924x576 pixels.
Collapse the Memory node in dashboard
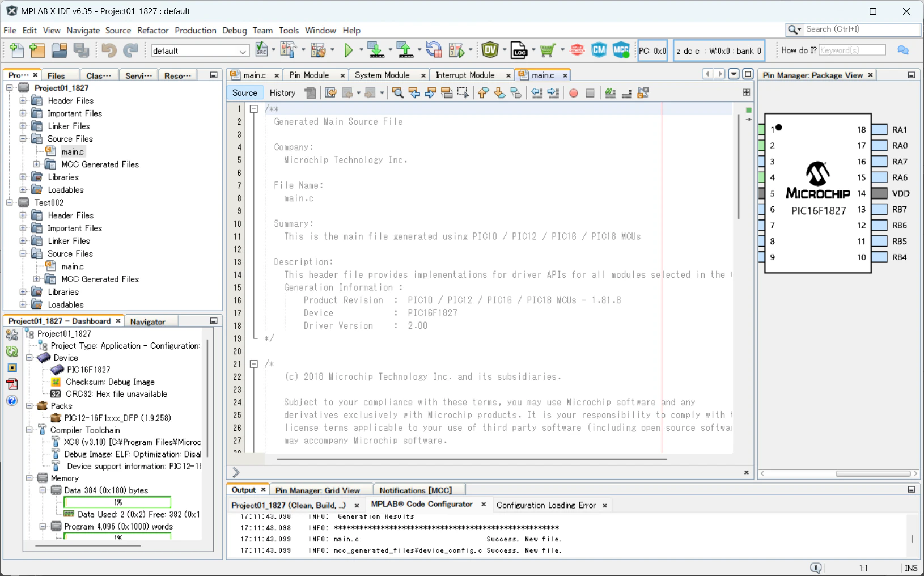(x=29, y=478)
